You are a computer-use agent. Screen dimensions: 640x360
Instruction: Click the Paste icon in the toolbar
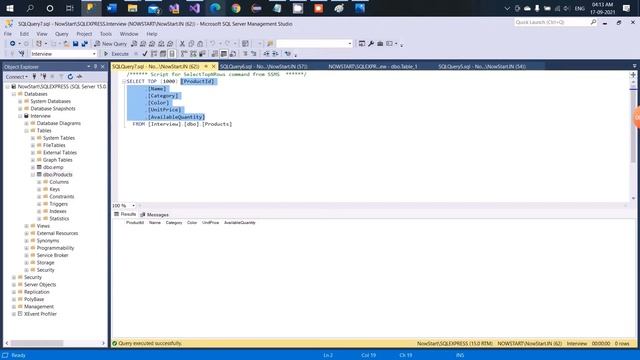(x=200, y=43)
